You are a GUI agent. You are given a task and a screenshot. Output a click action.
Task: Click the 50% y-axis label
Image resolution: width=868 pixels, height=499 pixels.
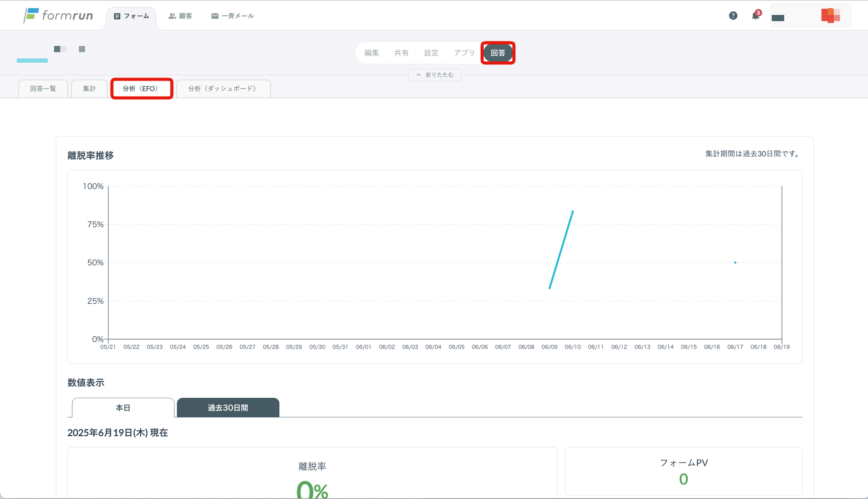[95, 263]
